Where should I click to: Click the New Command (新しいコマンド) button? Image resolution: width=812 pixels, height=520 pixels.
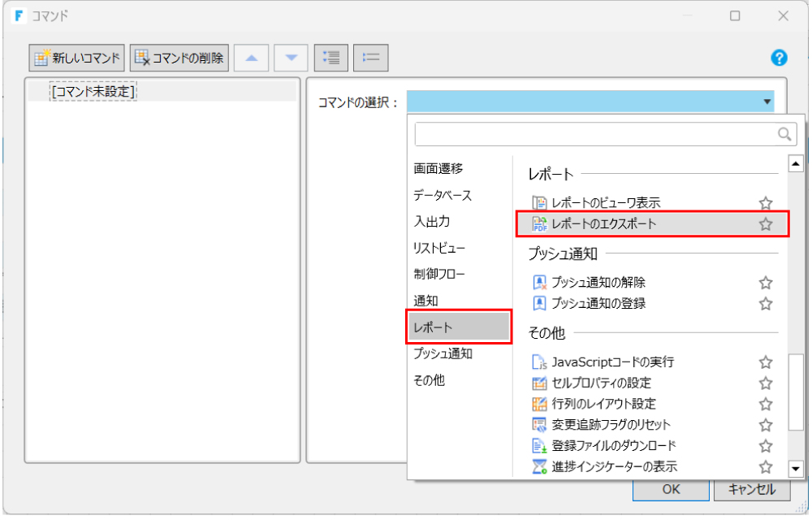pos(77,58)
